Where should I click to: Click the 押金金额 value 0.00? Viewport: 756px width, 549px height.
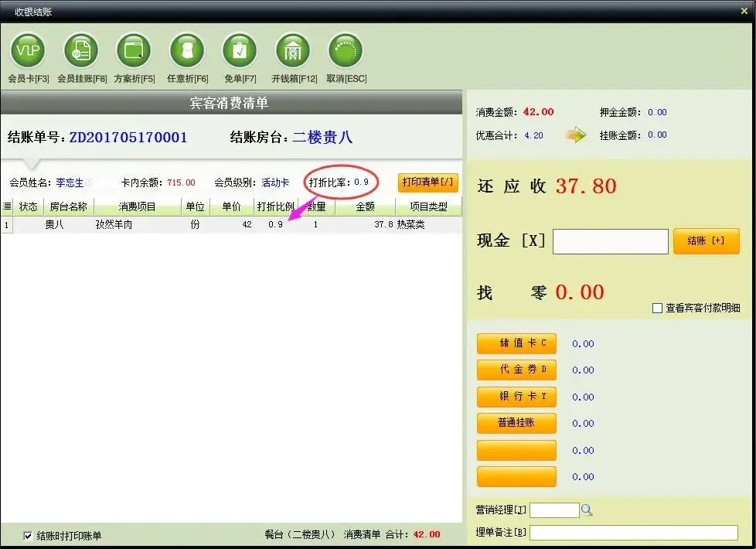(x=657, y=112)
